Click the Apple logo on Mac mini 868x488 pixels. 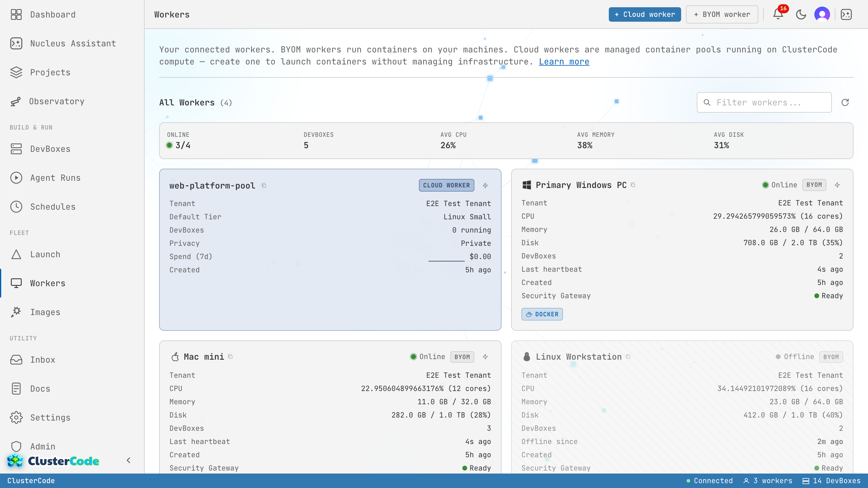coord(175,357)
